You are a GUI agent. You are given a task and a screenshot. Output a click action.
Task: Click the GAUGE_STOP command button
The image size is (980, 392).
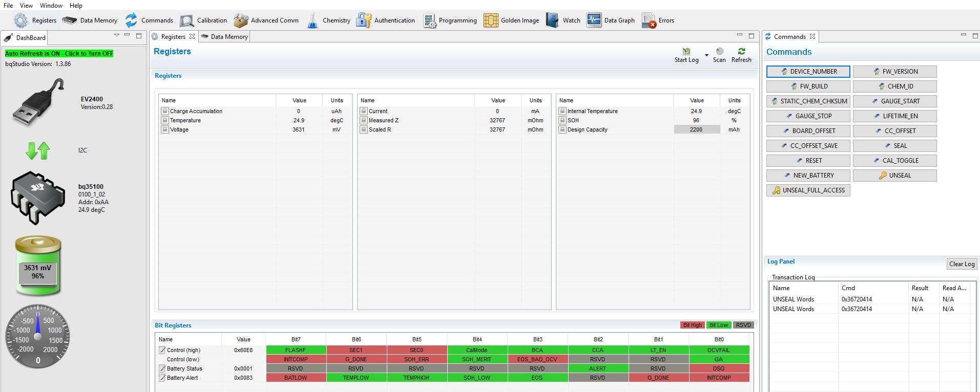tap(808, 116)
